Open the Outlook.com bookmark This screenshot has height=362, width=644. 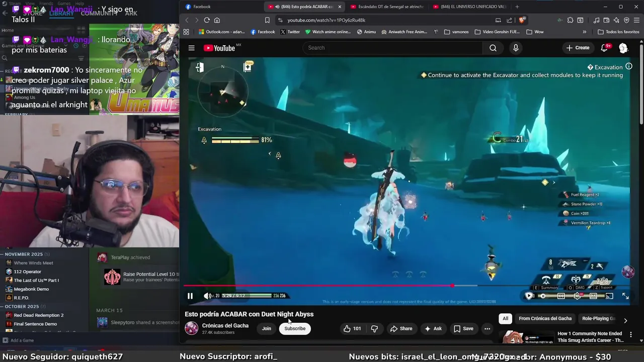coord(221,32)
